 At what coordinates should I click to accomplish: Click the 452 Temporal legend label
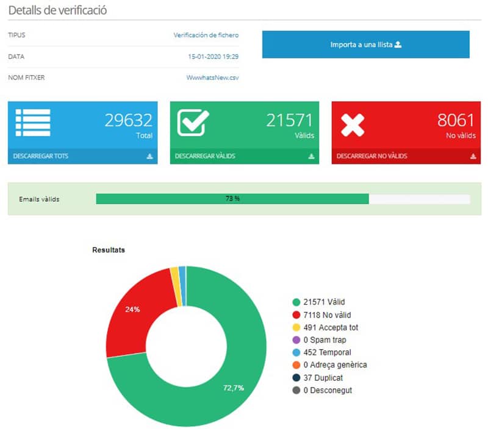pyautogui.click(x=327, y=352)
